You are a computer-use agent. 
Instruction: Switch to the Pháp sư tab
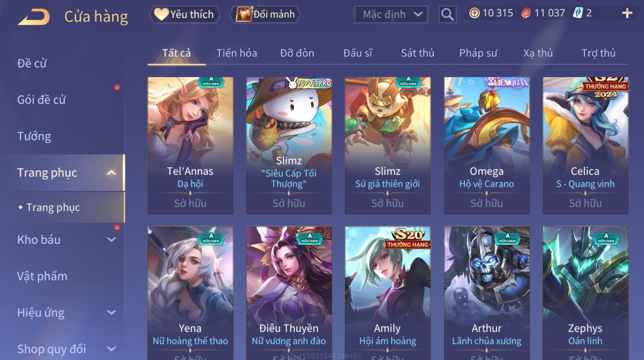[478, 53]
